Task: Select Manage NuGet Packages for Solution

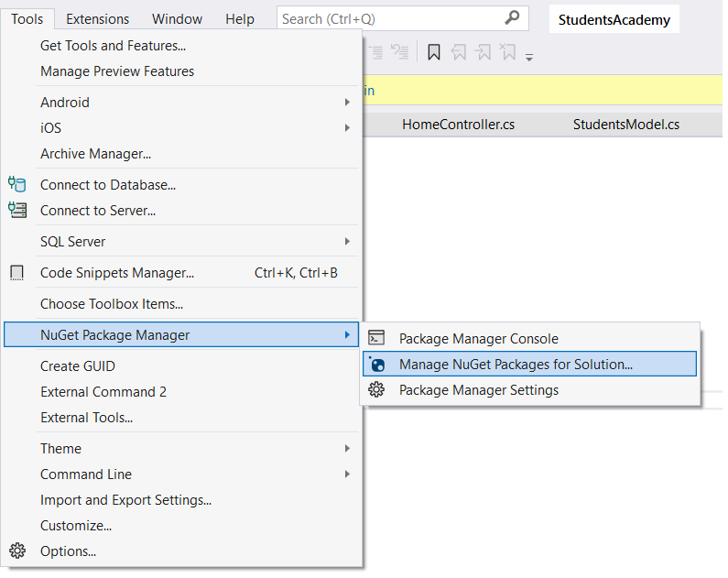Action: click(x=530, y=364)
